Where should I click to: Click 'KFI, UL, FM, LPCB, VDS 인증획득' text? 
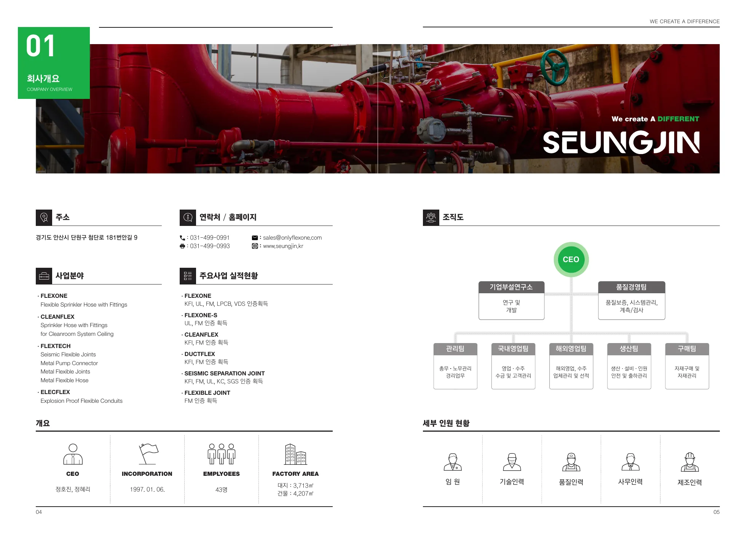(226, 304)
